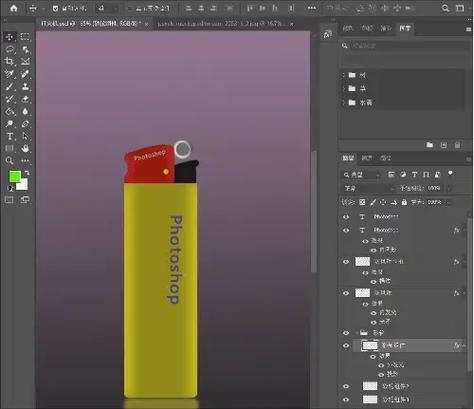Create new pattern group folder icon
The width and height of the screenshot is (474, 409).
click(x=430, y=145)
